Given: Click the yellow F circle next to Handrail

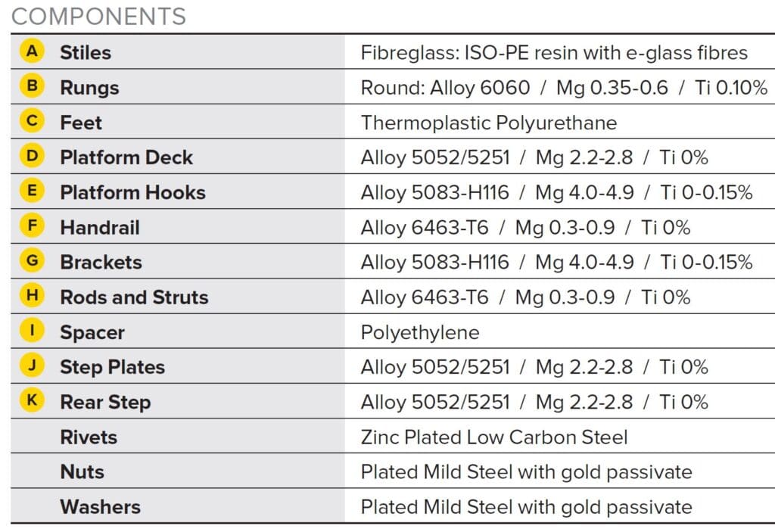Looking at the screenshot, I should [32, 226].
